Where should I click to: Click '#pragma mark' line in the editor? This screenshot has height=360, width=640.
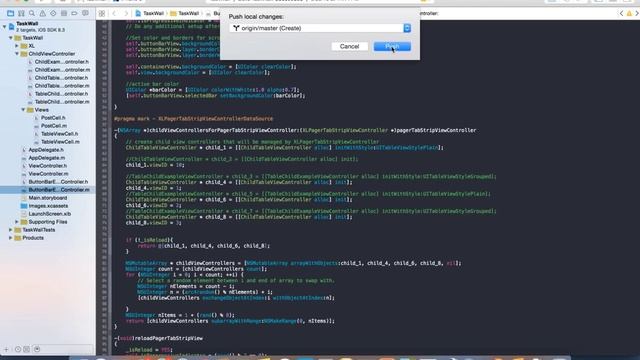click(x=193, y=119)
